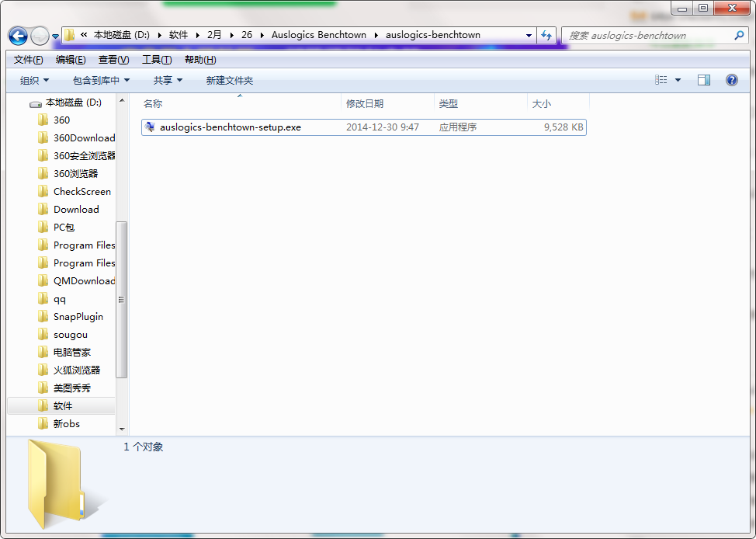The height and width of the screenshot is (539, 756).
Task: Expand arrow after 软件 in address path
Action: [198, 35]
